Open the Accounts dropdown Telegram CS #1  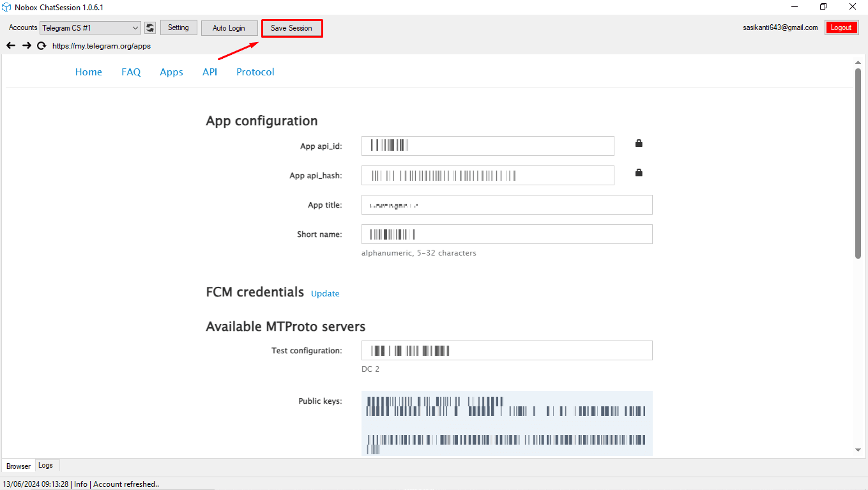pyautogui.click(x=90, y=28)
